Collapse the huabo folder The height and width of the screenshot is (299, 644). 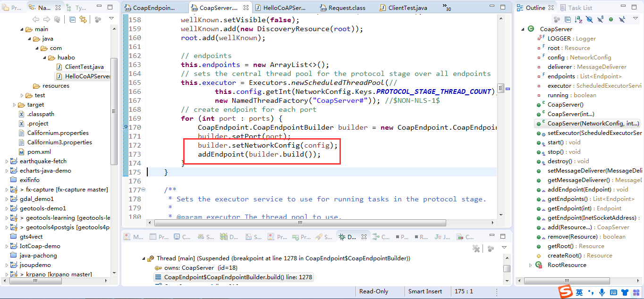coord(44,58)
